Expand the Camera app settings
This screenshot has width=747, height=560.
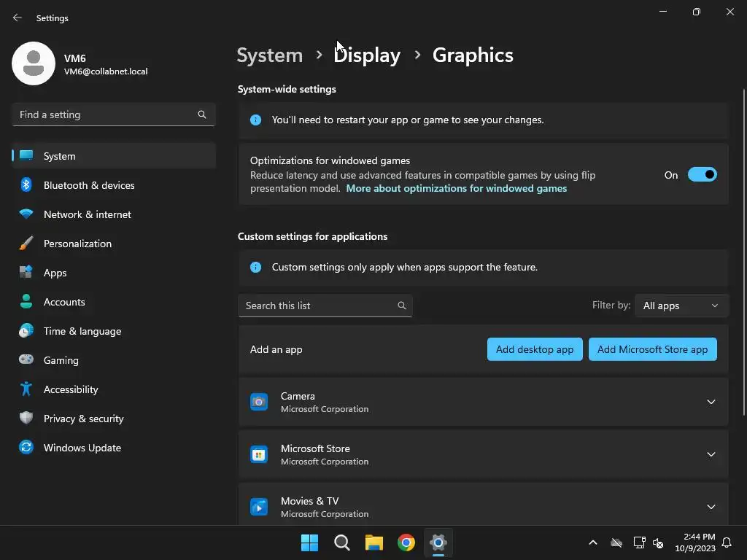tap(711, 402)
